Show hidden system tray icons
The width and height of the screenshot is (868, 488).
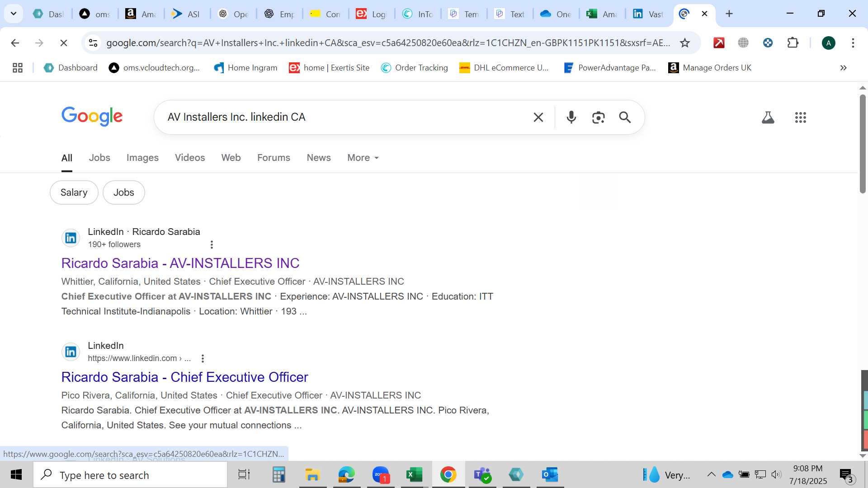tap(711, 474)
